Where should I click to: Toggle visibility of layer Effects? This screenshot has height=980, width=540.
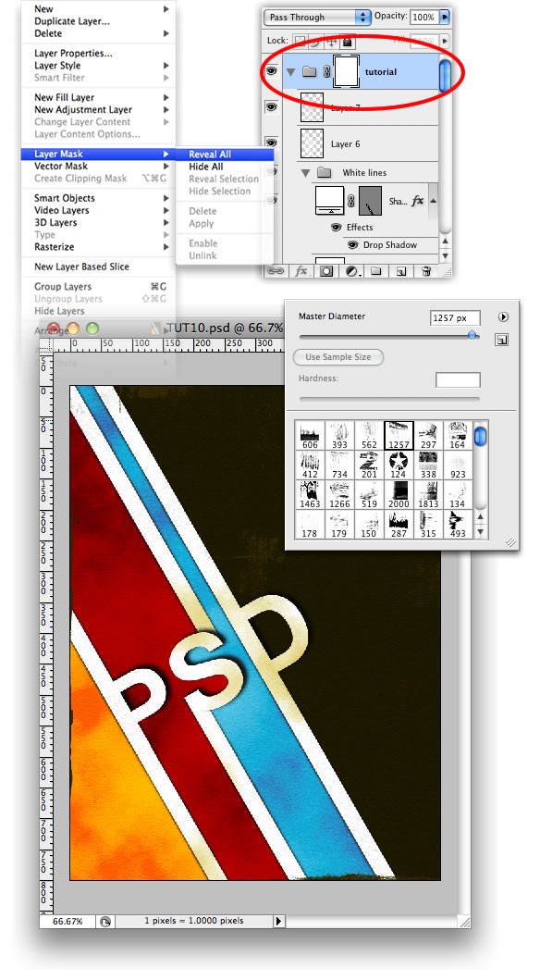pos(337,227)
